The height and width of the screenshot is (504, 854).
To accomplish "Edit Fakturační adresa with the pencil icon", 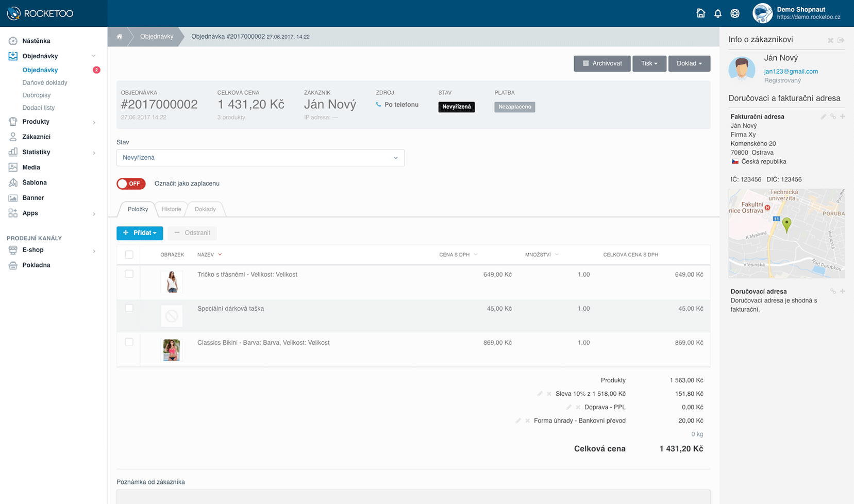I will tap(823, 117).
